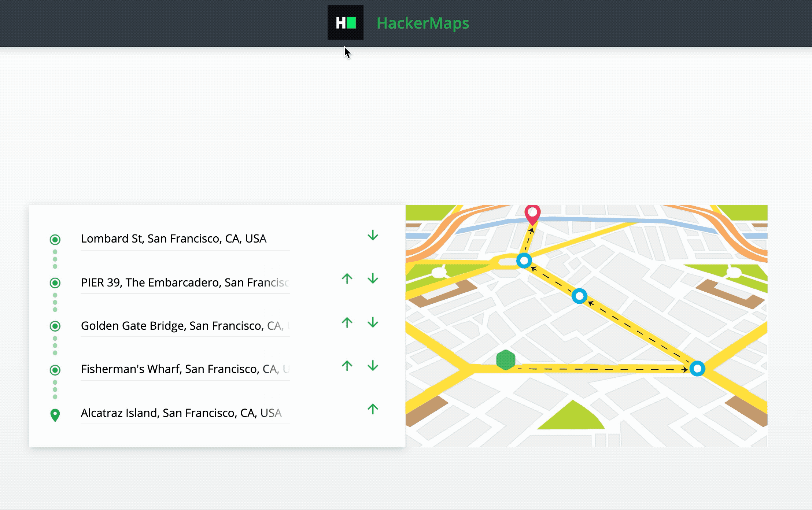Screen dimensions: 812x510
Task: Click the Alcatraz Island address field
Action: click(174, 413)
